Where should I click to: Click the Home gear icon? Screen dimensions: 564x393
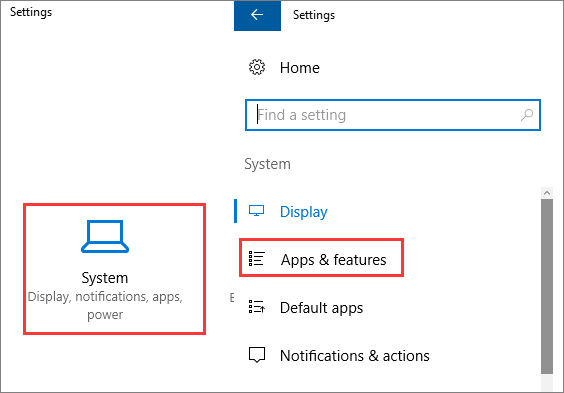pos(257,67)
